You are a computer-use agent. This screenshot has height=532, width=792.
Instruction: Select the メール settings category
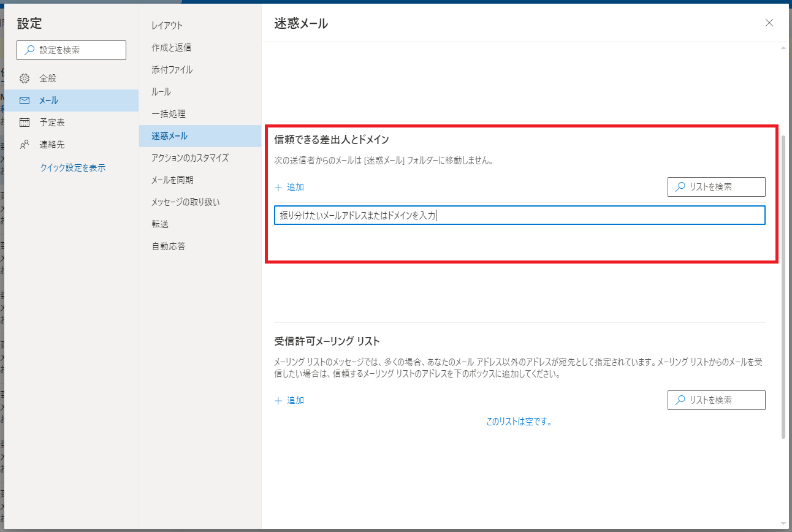[x=71, y=101]
